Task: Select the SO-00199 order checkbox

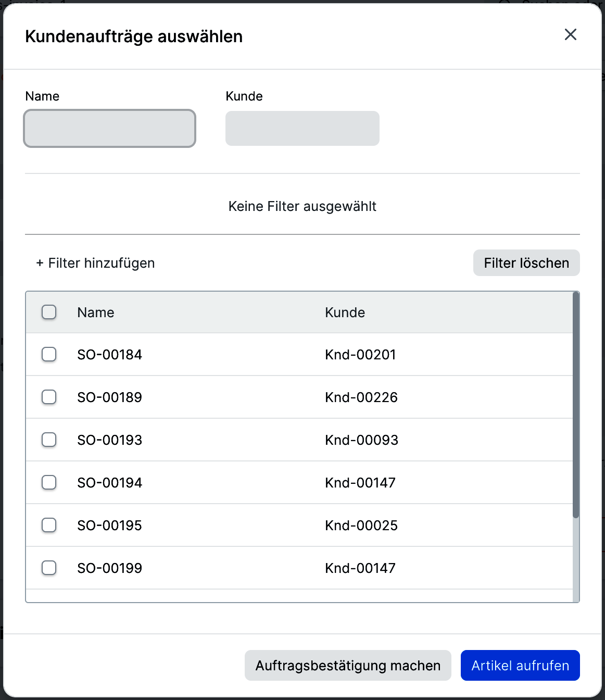Action: pos(49,568)
